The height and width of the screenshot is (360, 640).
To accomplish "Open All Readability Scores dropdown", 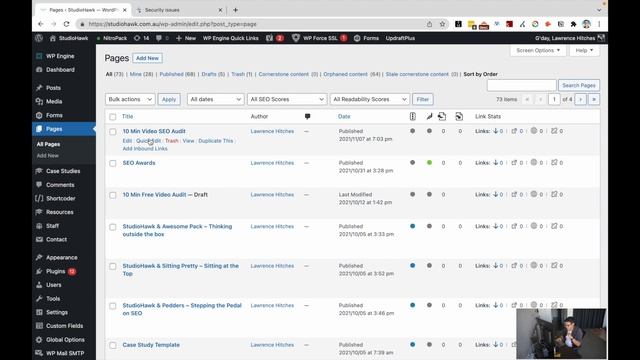I will [x=369, y=99].
